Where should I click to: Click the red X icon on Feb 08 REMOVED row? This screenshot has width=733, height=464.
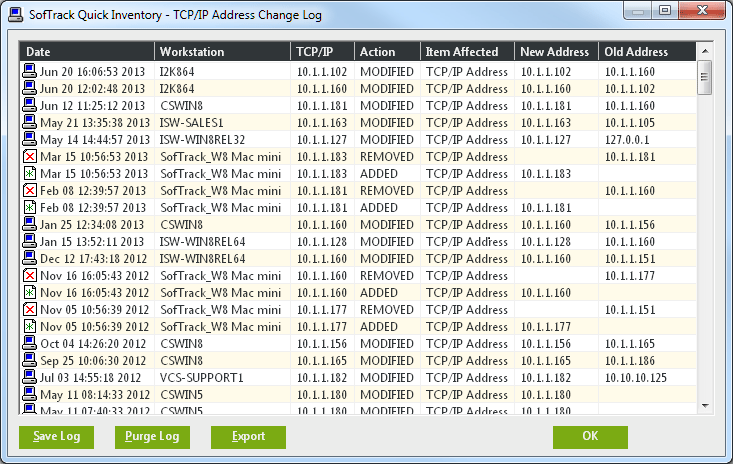click(30, 190)
